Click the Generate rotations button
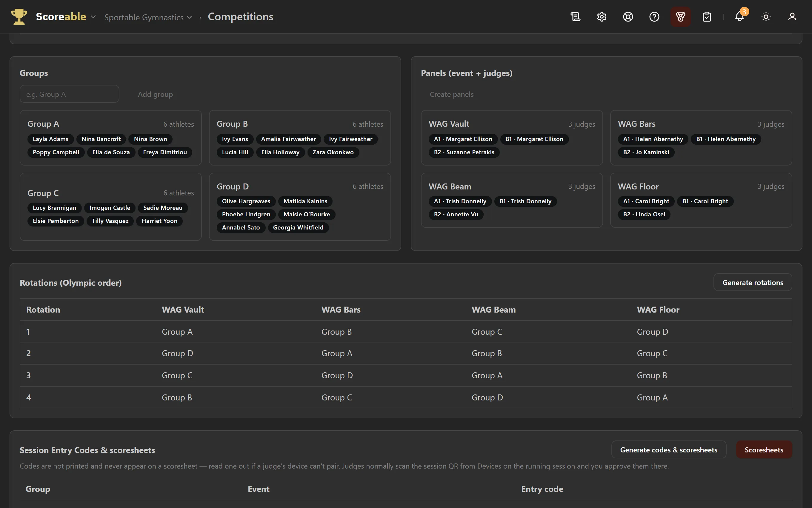The image size is (812, 508). tap(753, 283)
